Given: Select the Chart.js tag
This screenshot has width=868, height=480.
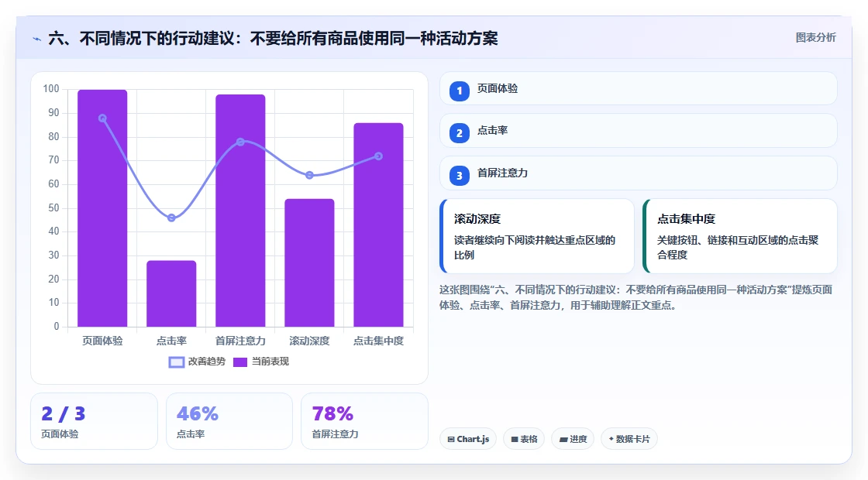Looking at the screenshot, I should tap(468, 439).
